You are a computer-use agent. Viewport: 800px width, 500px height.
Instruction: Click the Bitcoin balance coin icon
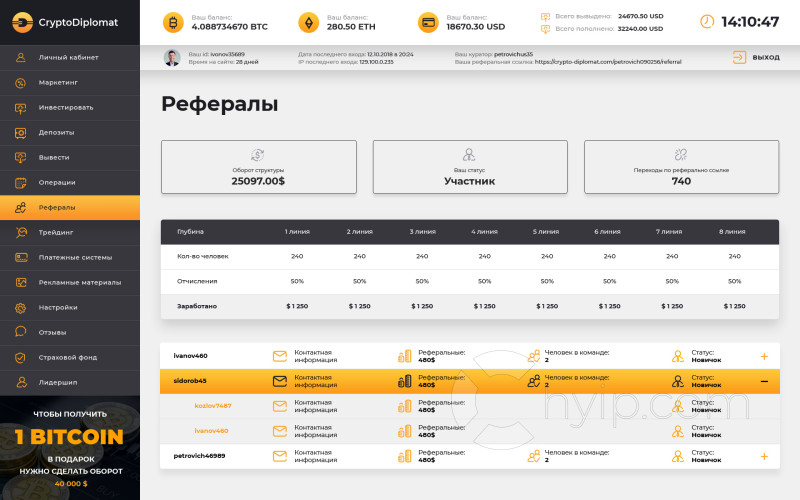coord(173,22)
